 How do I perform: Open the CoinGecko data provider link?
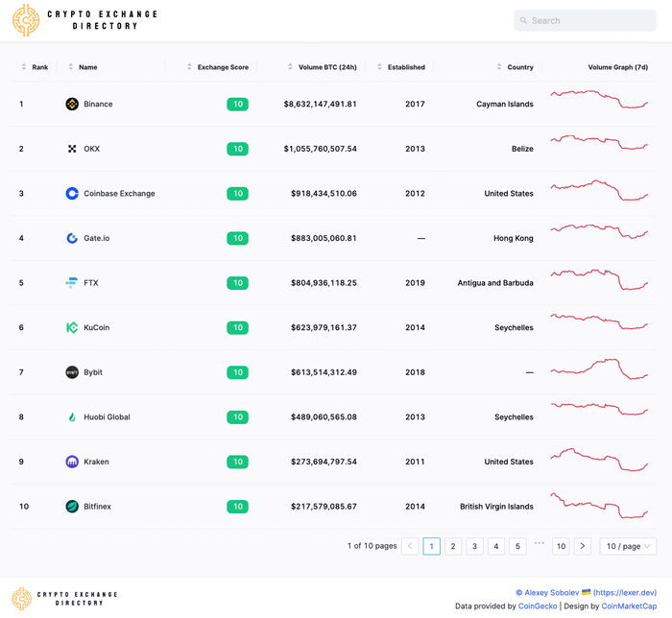click(538, 606)
